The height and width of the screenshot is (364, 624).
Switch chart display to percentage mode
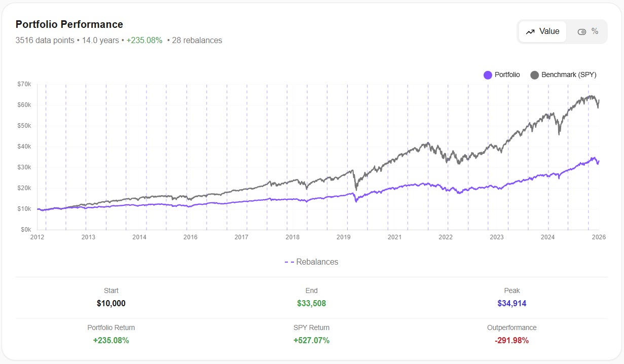587,31
